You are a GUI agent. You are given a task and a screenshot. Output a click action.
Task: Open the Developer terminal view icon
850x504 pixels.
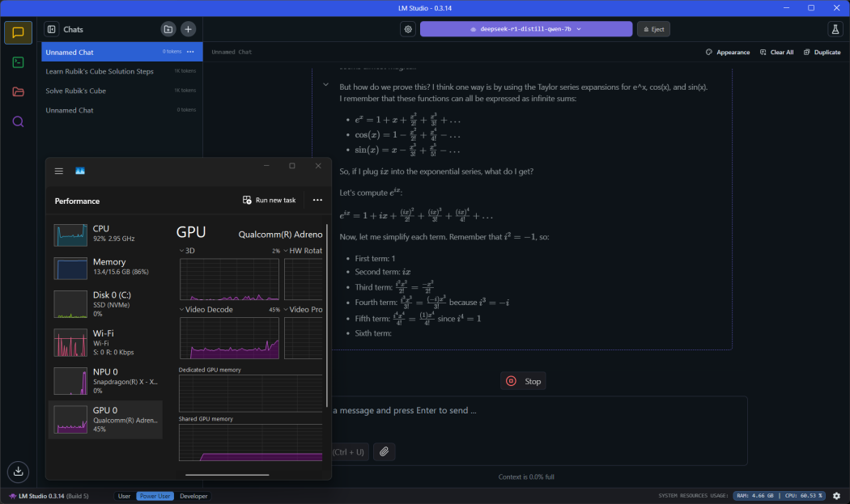tap(18, 62)
